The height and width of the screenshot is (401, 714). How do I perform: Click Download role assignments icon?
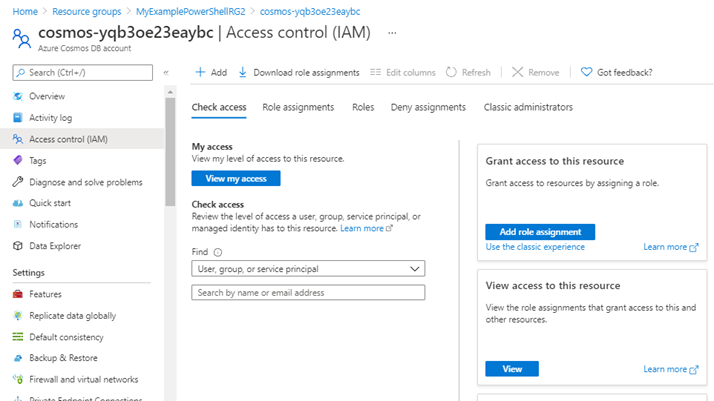point(243,73)
